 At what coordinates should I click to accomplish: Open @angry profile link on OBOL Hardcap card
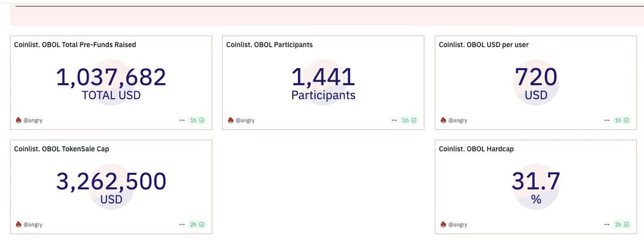[458, 224]
